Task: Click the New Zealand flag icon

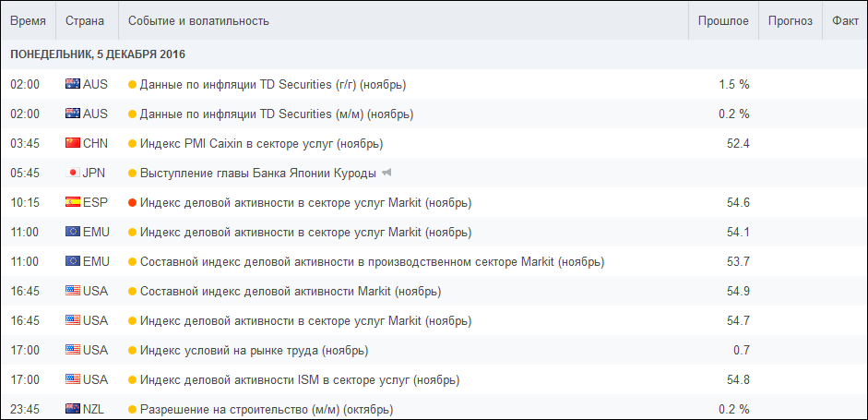Action: pyautogui.click(x=72, y=409)
